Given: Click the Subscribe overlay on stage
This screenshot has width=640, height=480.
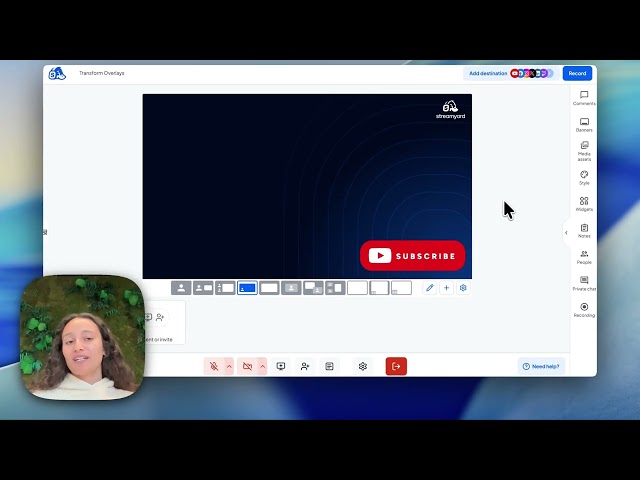Looking at the screenshot, I should point(413,256).
